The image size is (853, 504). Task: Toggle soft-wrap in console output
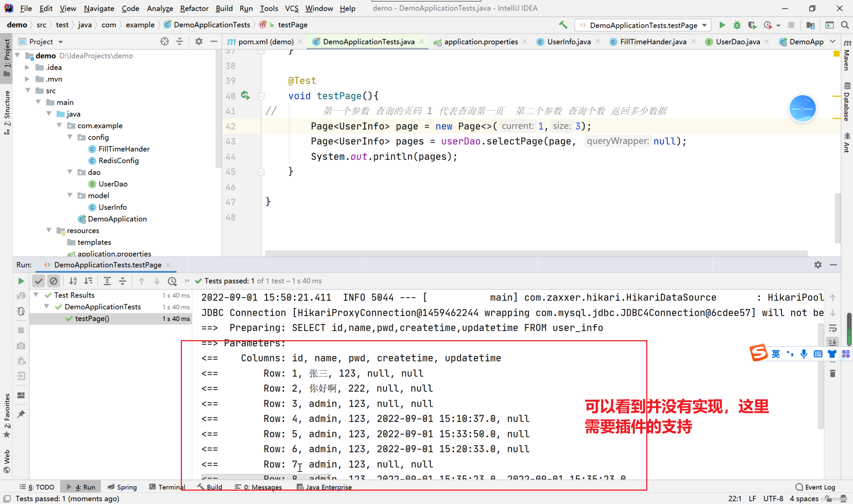pos(832,328)
